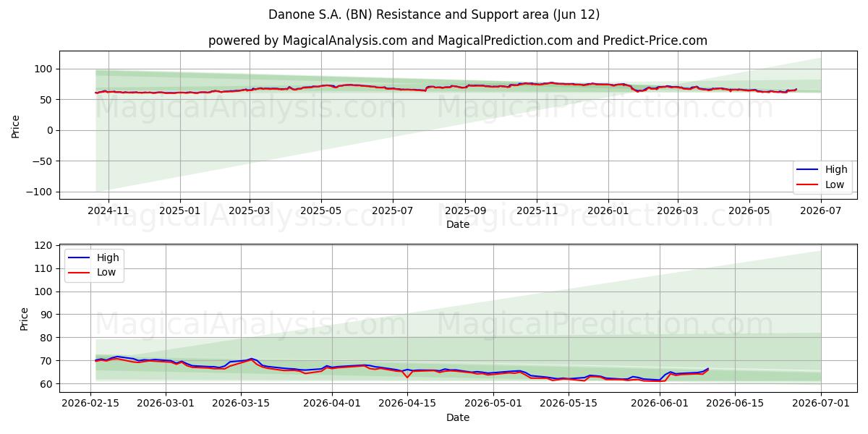Click the '2026-06-01' date tick on lower chart
Screen dimensions: 868x434
tap(660, 403)
